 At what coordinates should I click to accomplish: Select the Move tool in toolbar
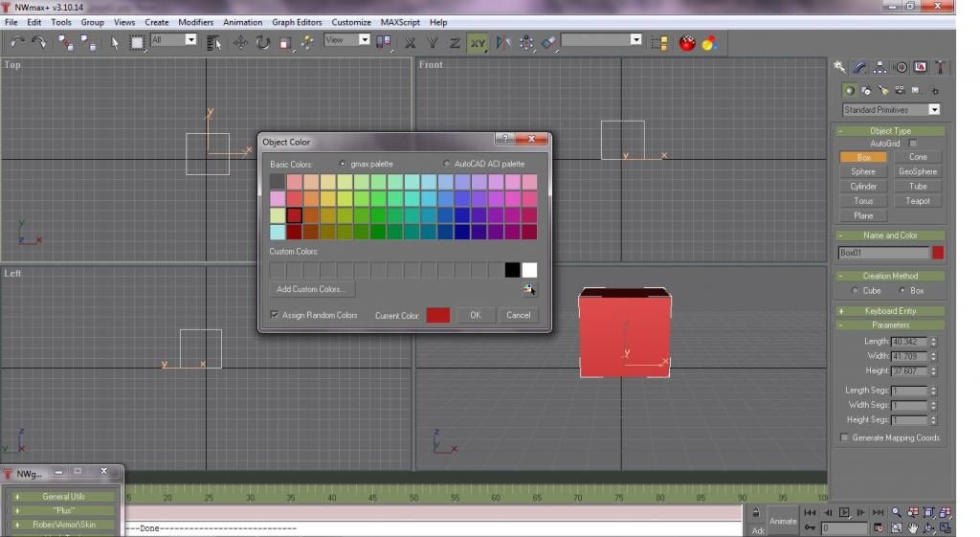(x=240, y=42)
